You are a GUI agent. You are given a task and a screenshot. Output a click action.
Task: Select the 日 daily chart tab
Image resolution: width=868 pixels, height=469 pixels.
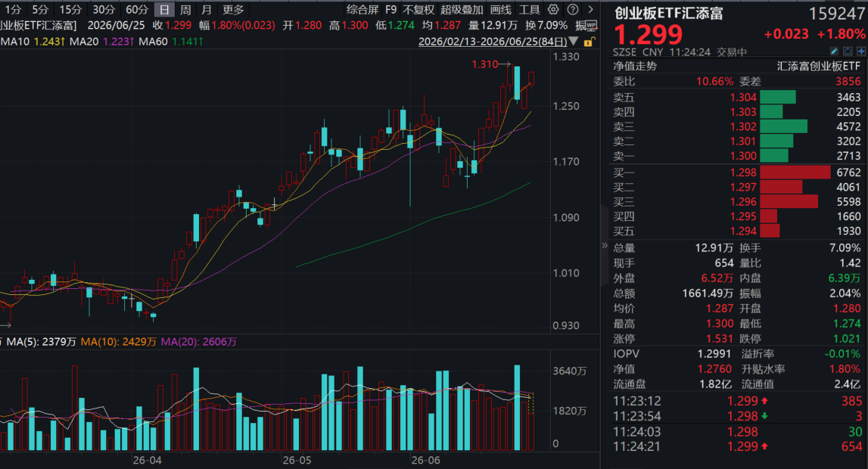164,9
